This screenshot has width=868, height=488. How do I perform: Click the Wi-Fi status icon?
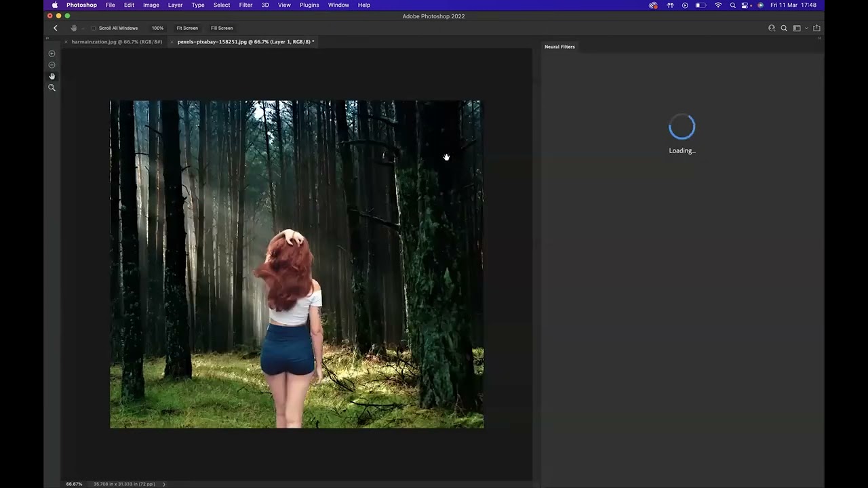pos(718,5)
